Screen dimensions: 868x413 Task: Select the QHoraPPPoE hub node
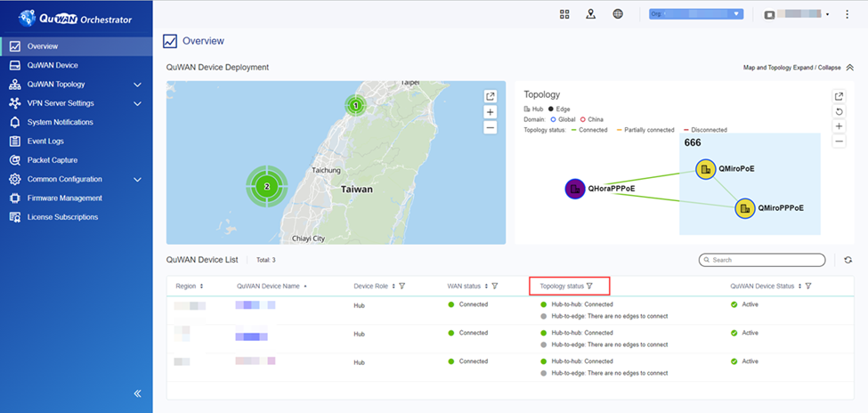[x=575, y=189]
